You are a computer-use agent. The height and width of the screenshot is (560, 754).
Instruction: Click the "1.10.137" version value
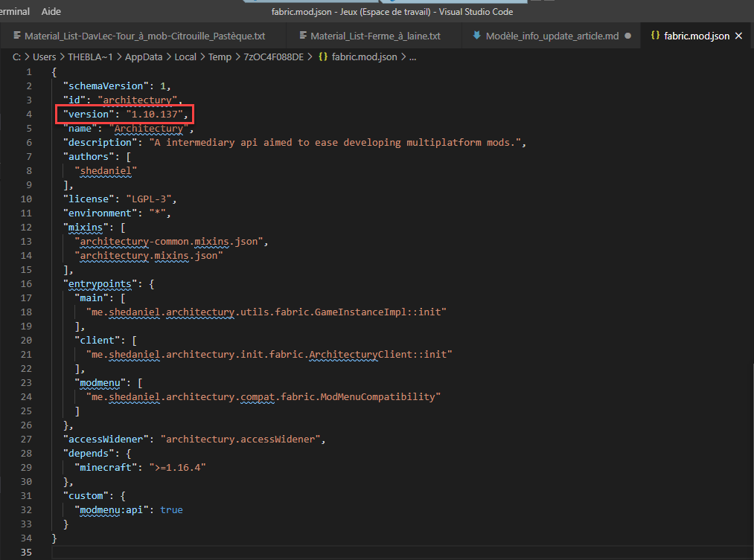[154, 115]
